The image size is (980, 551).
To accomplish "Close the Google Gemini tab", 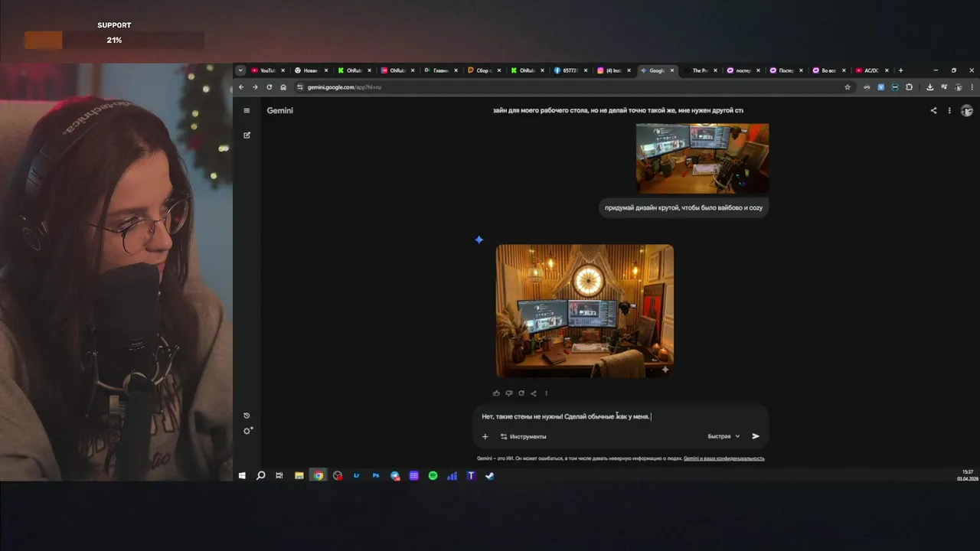I will [672, 70].
